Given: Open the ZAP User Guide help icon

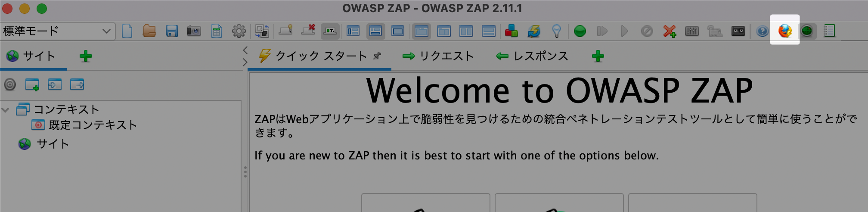Looking at the screenshot, I should [763, 31].
